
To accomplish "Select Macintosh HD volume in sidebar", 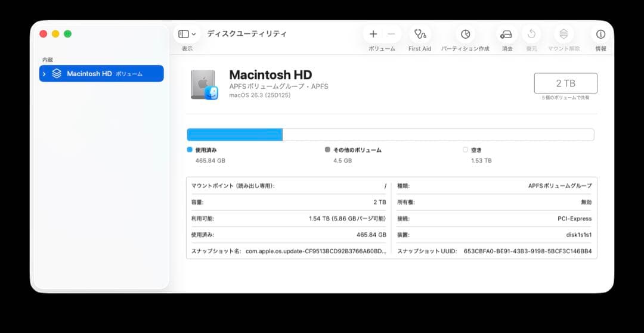I will click(x=101, y=74).
